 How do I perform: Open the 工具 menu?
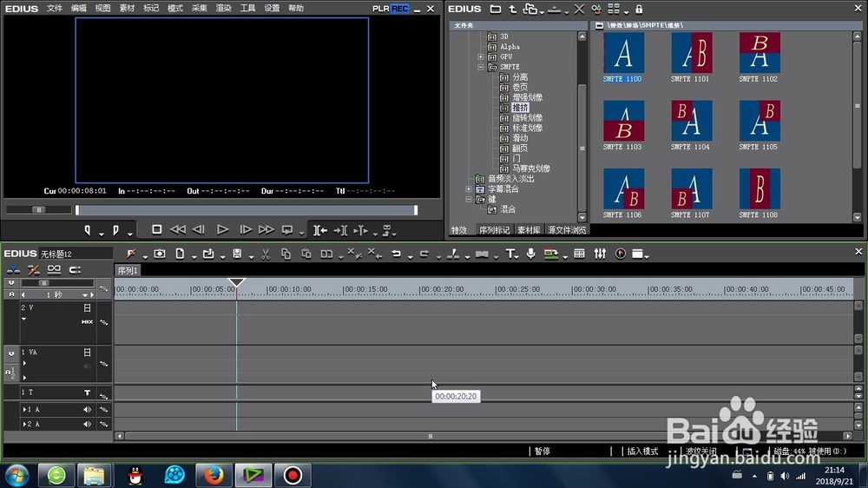click(247, 9)
